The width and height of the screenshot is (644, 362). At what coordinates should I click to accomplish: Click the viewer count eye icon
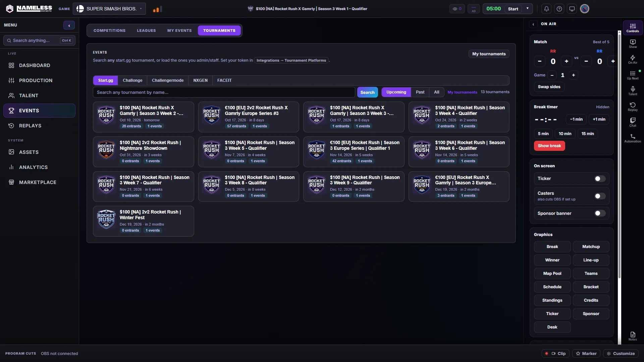pyautogui.click(x=457, y=9)
